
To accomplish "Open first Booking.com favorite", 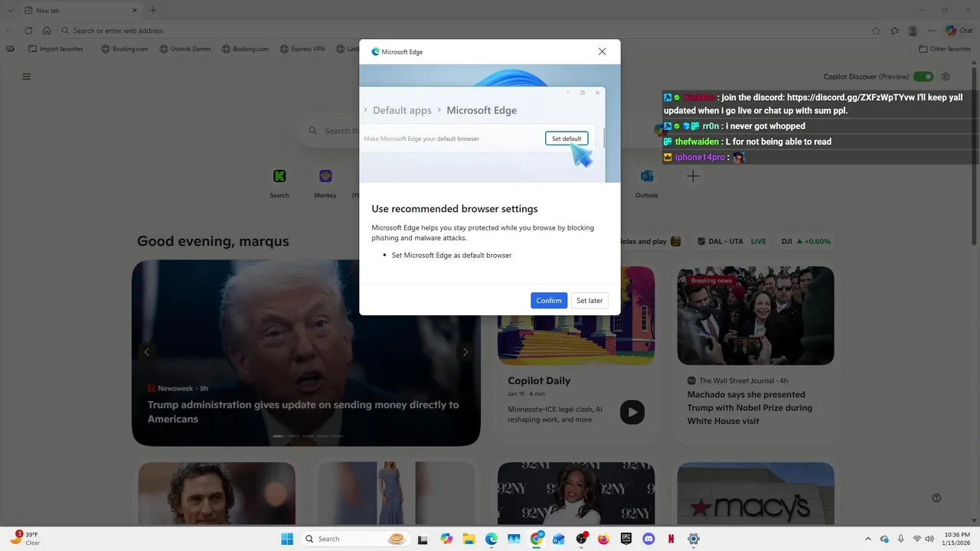I will (x=124, y=49).
